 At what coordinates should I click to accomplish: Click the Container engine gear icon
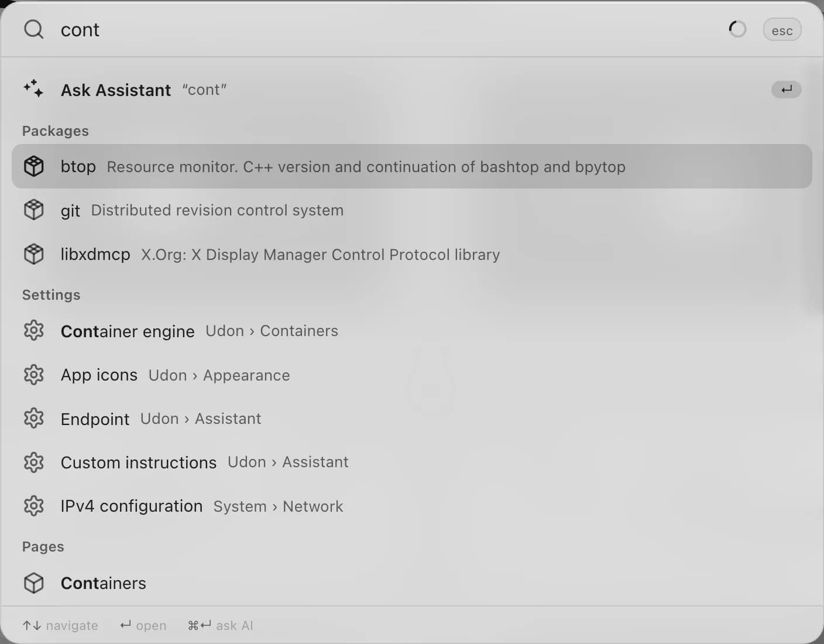(33, 331)
